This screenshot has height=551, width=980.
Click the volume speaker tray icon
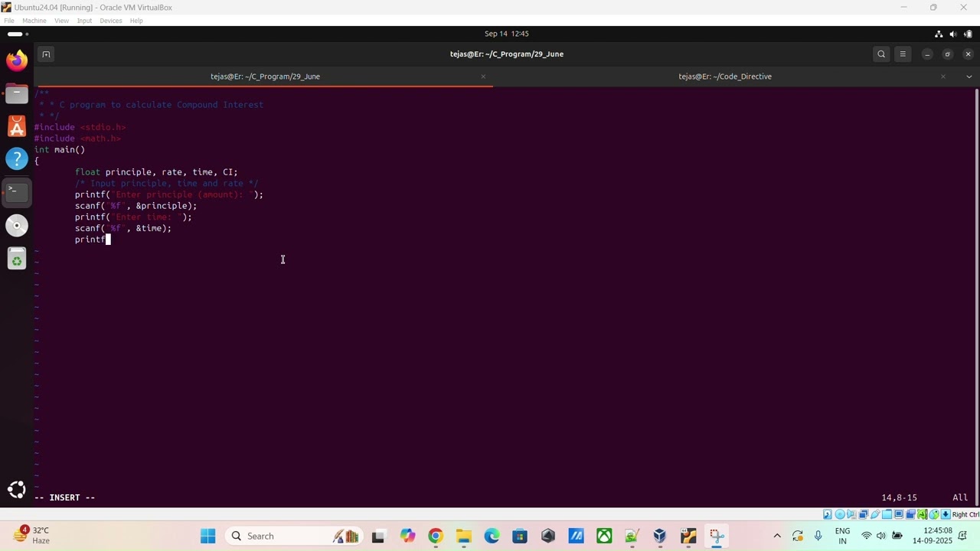pos(881,536)
